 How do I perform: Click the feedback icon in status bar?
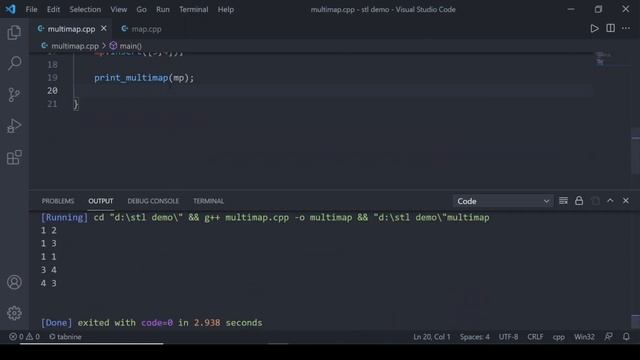click(608, 337)
